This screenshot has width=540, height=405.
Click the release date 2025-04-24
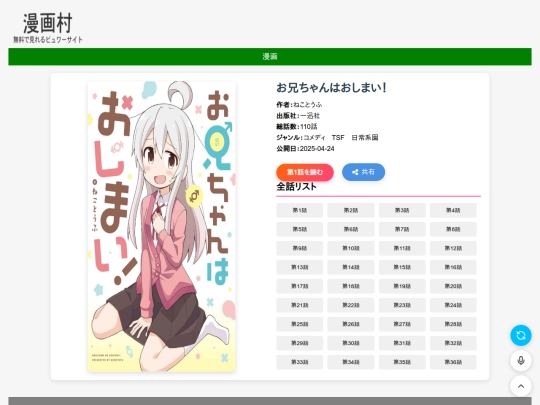click(x=317, y=148)
